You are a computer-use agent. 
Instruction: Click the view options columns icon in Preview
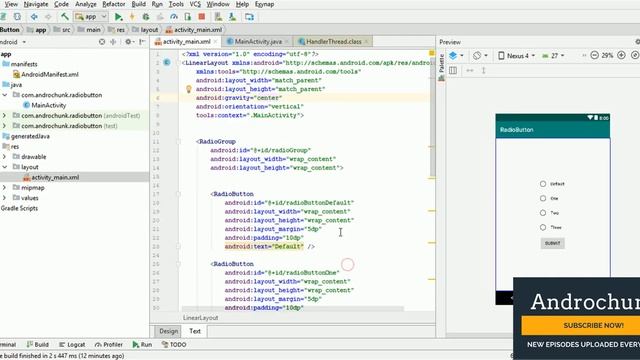pos(453,70)
